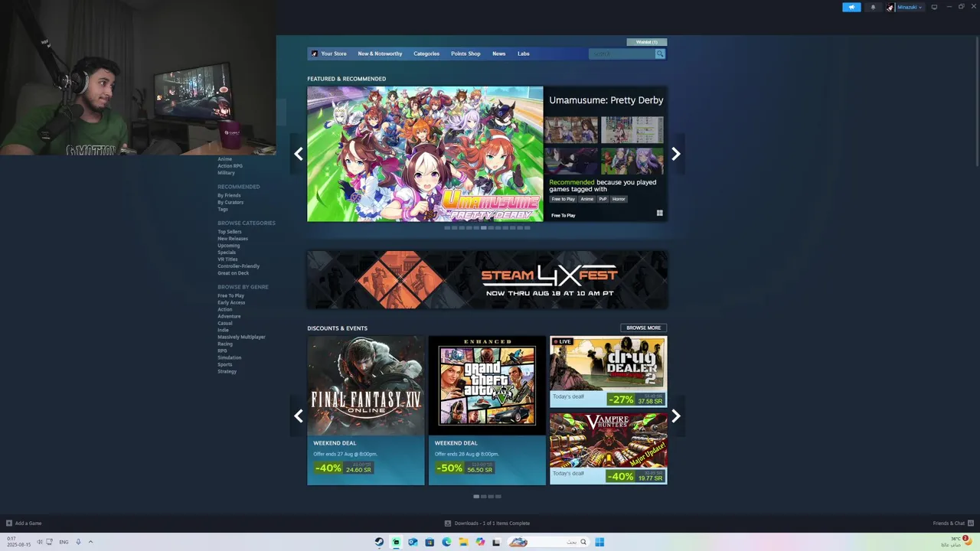980x551 pixels.
Task: Click the Free to Play tag chip
Action: pyautogui.click(x=563, y=199)
